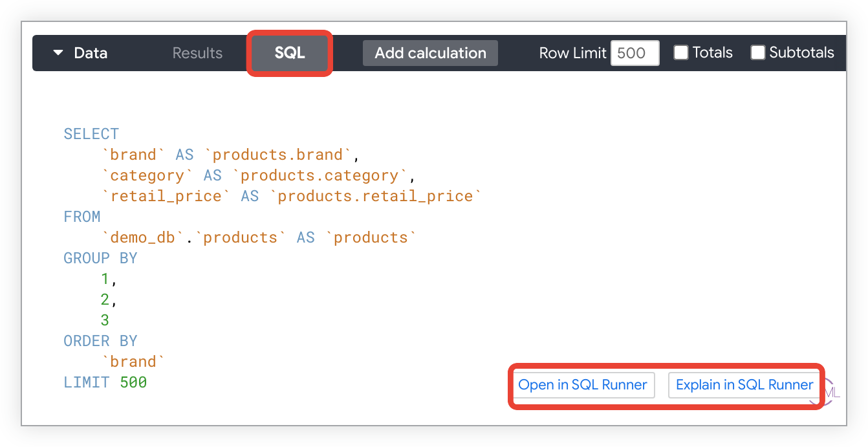Click the LIMIT 500 line

(105, 382)
